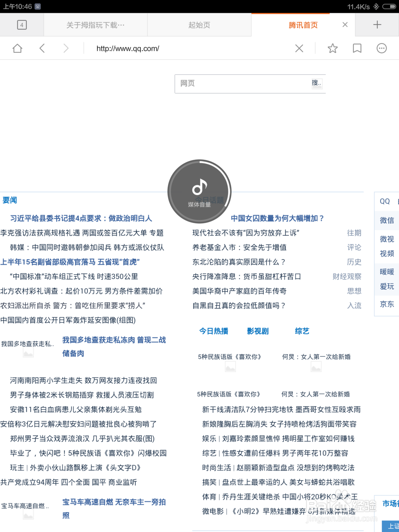Viewport: 399px width, 532px height.
Task: Open QQ link in right sidebar
Action: tap(385, 201)
